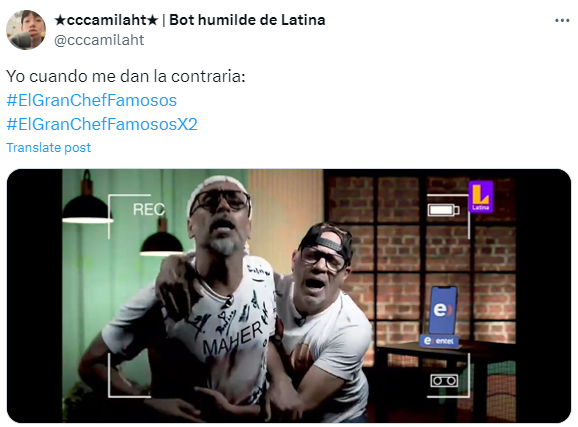
Task: Click the brick wall window in video
Action: pyautogui.click(x=420, y=258)
